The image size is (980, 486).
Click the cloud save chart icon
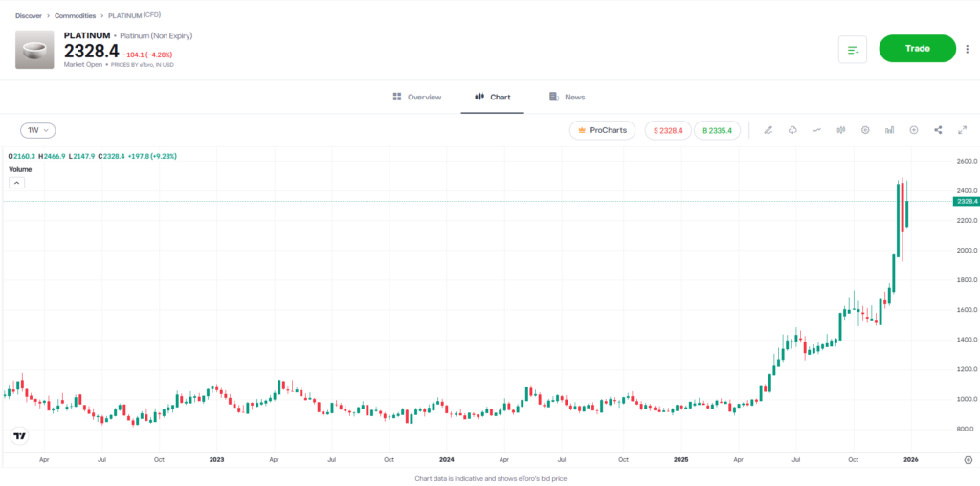(x=792, y=130)
